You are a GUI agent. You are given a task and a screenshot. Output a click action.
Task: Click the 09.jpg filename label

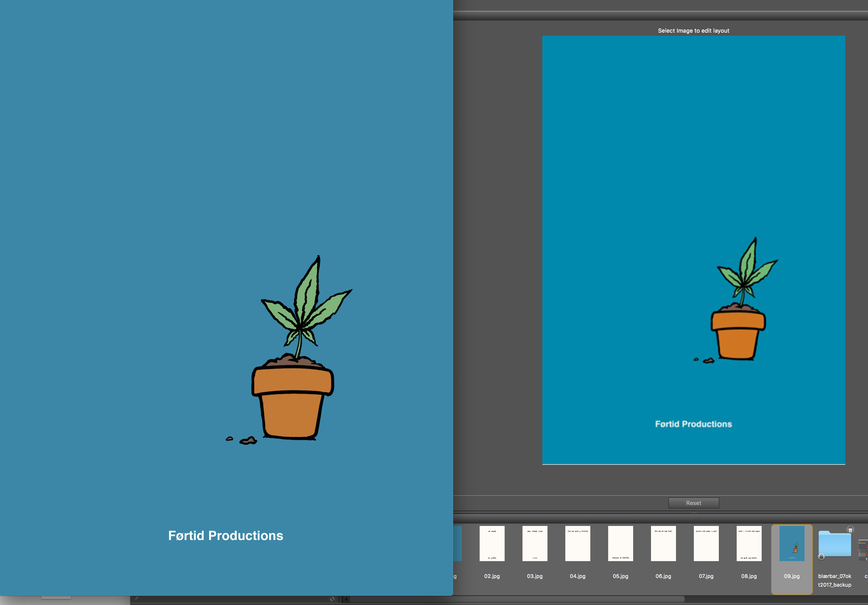coord(792,576)
